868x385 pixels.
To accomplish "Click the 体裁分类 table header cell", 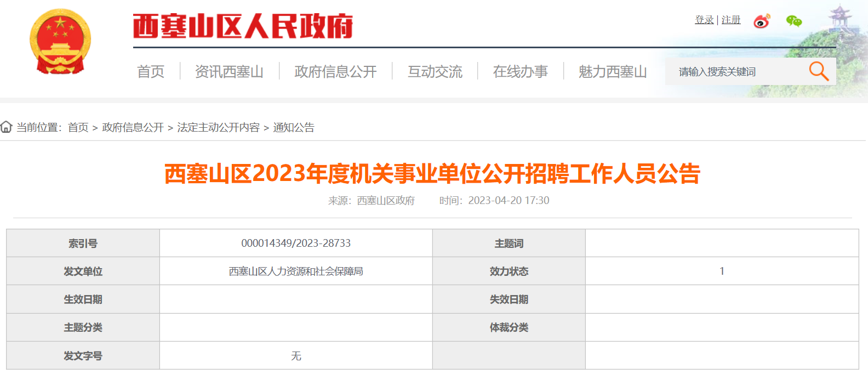I will click(509, 327).
